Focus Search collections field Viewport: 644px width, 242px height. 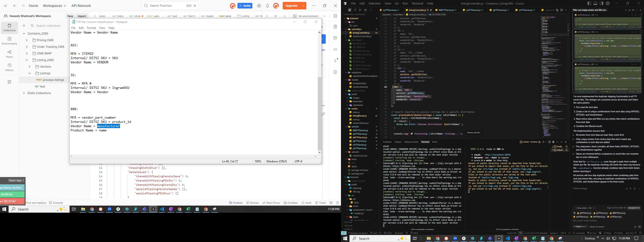[x=49, y=26]
